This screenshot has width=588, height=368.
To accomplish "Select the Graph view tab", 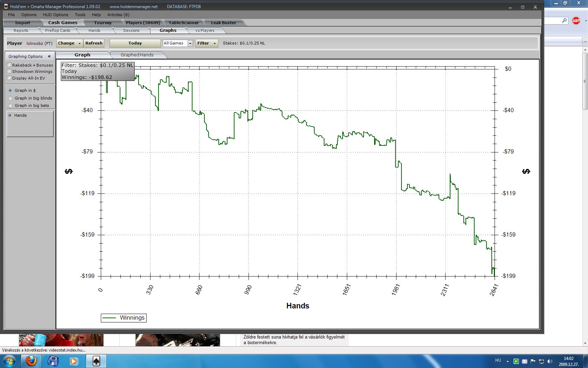I will [82, 55].
